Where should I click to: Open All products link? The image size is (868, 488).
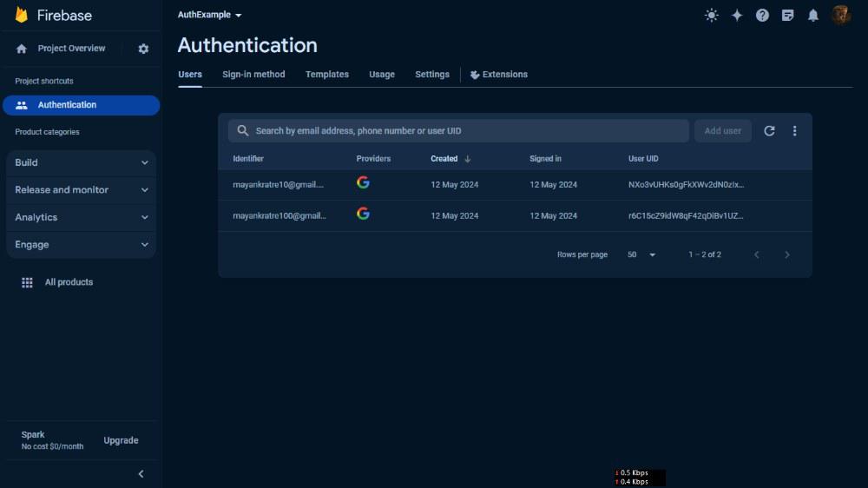click(x=69, y=282)
